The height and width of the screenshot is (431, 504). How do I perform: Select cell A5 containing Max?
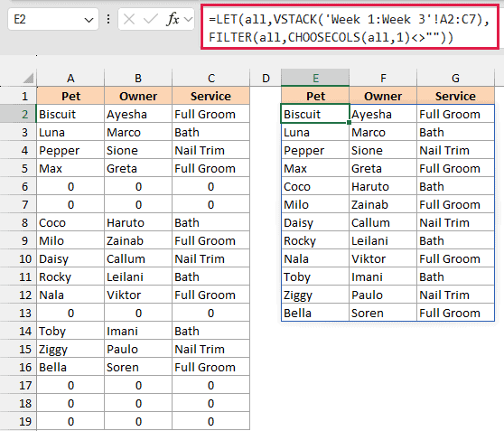point(70,169)
